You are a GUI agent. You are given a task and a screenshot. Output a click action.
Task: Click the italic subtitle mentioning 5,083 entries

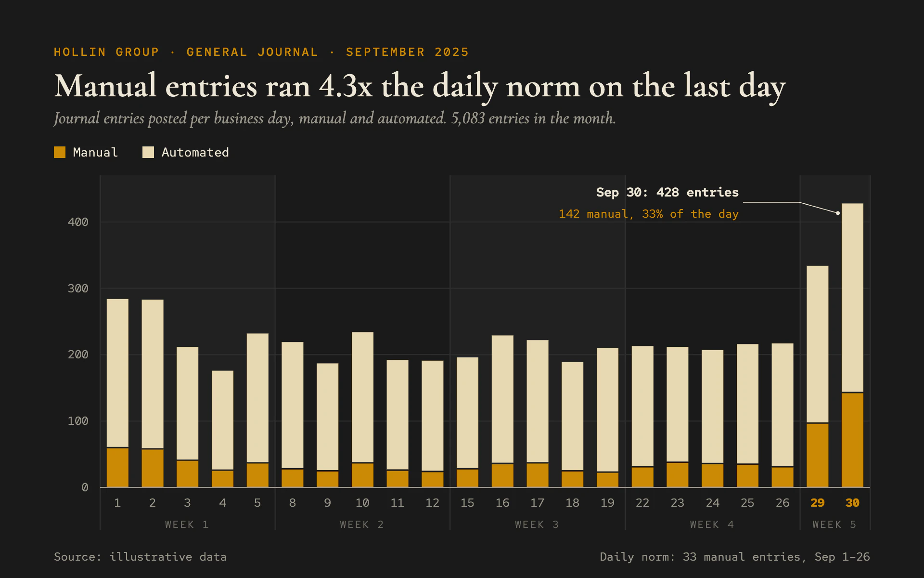(x=334, y=118)
